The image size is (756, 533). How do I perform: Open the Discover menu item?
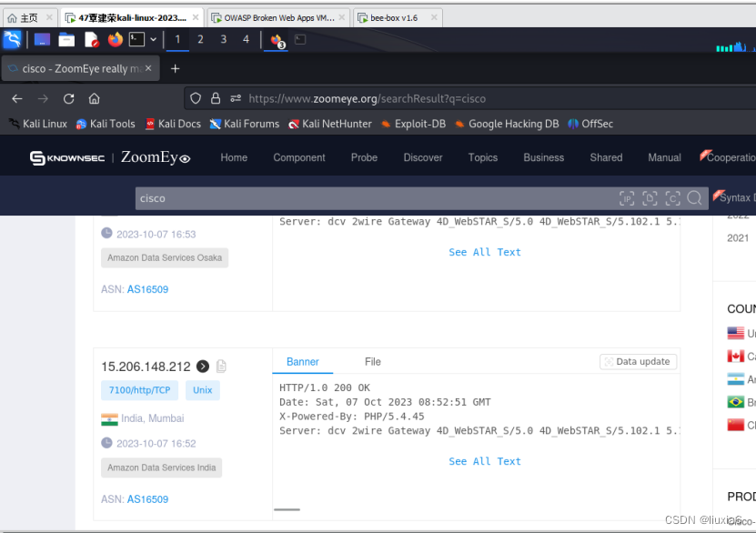point(423,157)
